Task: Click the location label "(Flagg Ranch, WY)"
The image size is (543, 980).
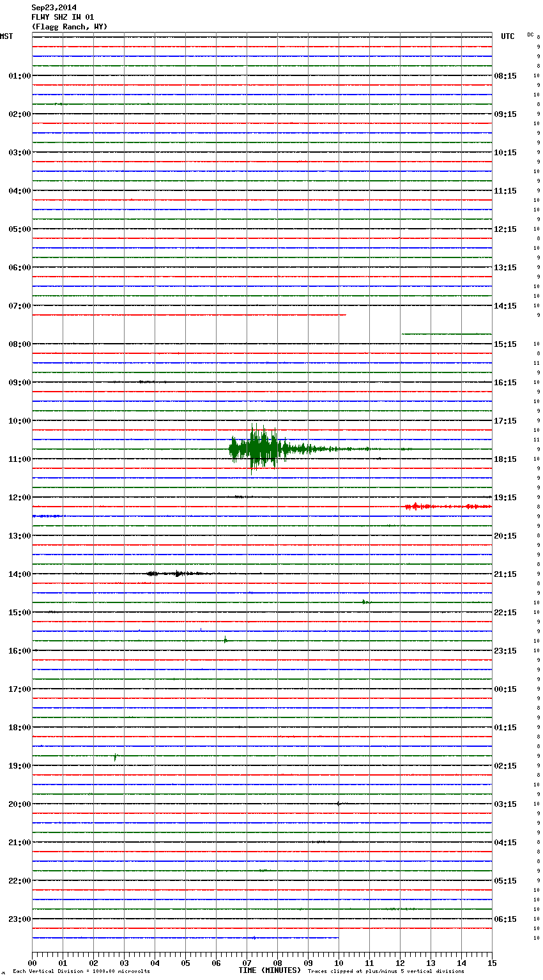Action: 70,27
